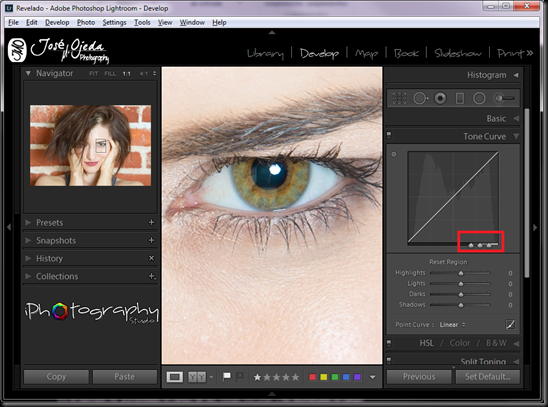The image size is (548, 407).
Task: Expand the Basic panel
Action: [x=516, y=118]
